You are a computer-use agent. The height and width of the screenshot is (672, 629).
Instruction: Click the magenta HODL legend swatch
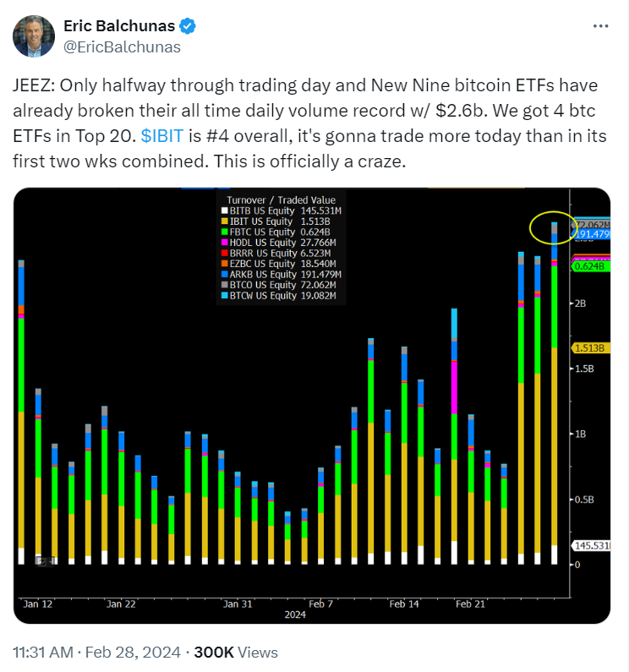[x=224, y=243]
